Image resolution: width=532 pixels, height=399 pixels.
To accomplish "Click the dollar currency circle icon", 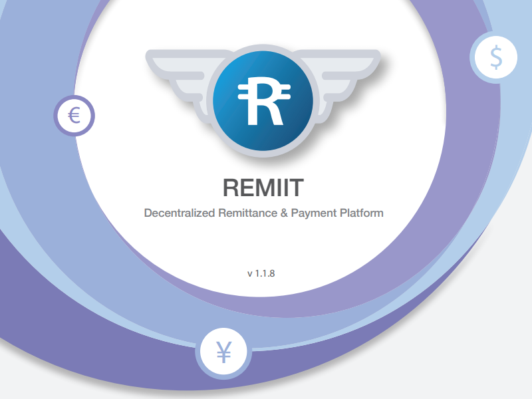I will pyautogui.click(x=495, y=57).
